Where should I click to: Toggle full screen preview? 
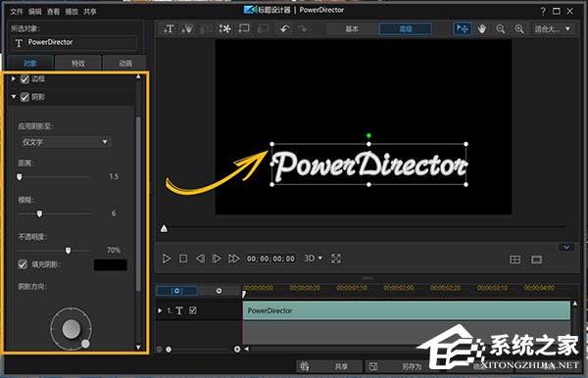click(x=336, y=259)
